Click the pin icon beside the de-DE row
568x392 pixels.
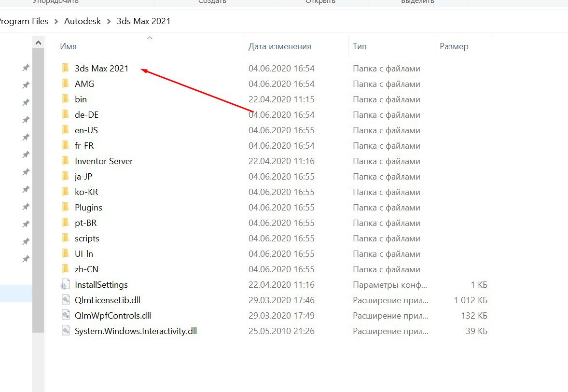pyautogui.click(x=26, y=120)
